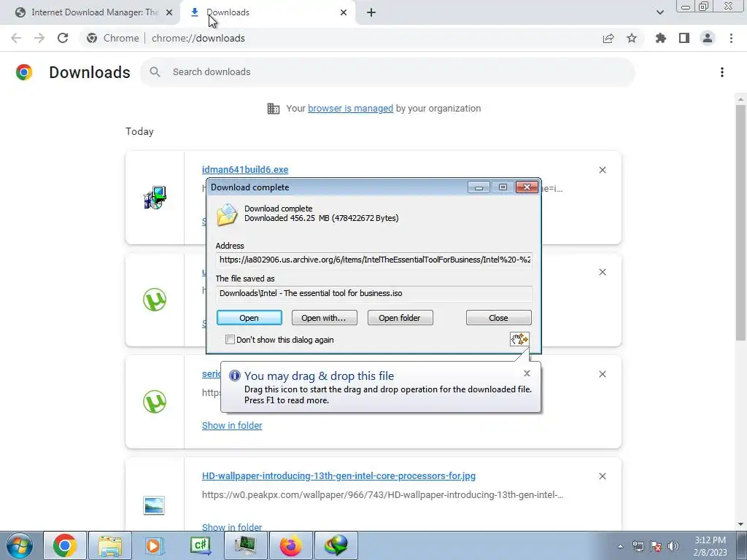Click the Open with... button

(x=324, y=318)
